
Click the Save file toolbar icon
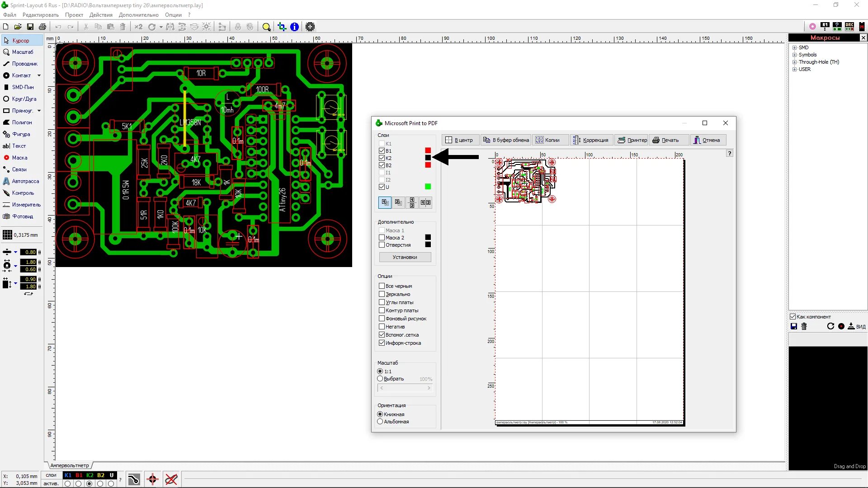click(x=30, y=27)
